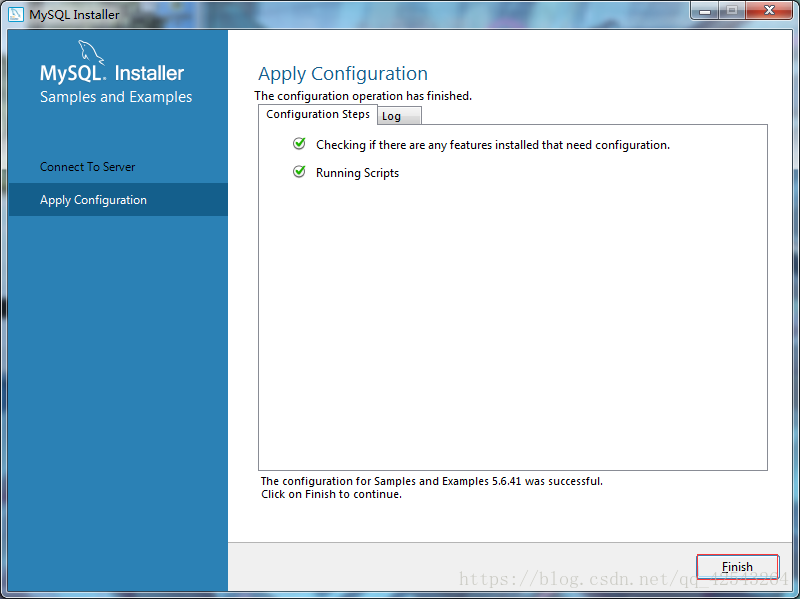Image resolution: width=800 pixels, height=599 pixels.
Task: Click the green check beside Running Scripts
Action: (299, 171)
